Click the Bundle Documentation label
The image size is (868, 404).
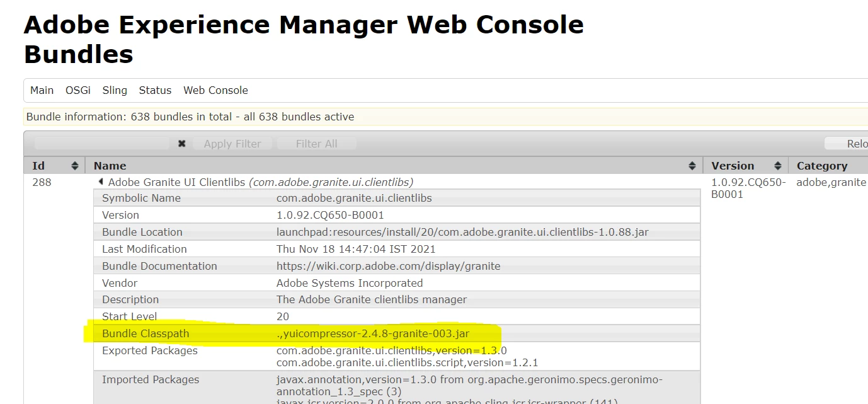click(x=159, y=266)
